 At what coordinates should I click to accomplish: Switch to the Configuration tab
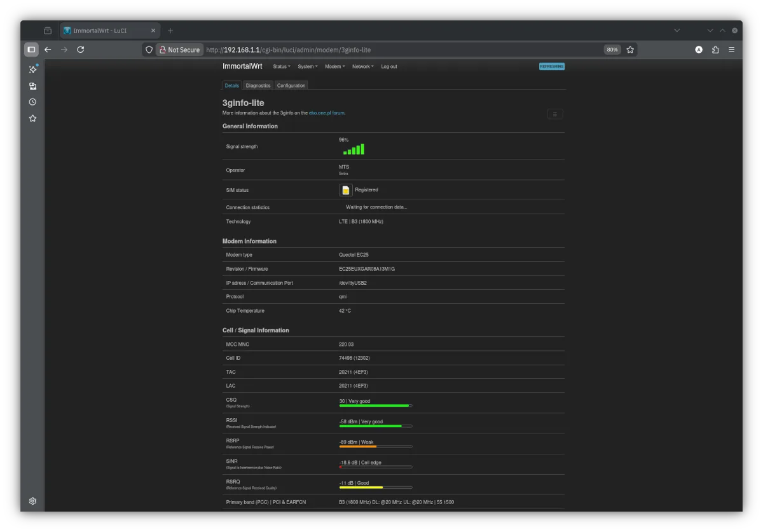[x=291, y=85]
